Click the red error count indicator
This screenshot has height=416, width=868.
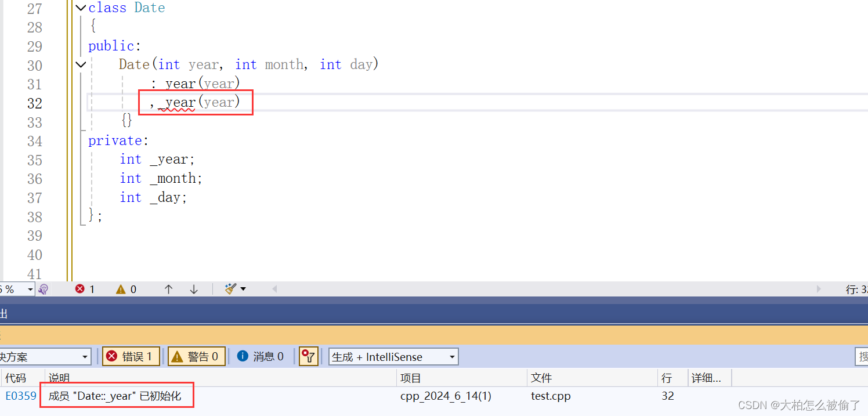point(85,289)
